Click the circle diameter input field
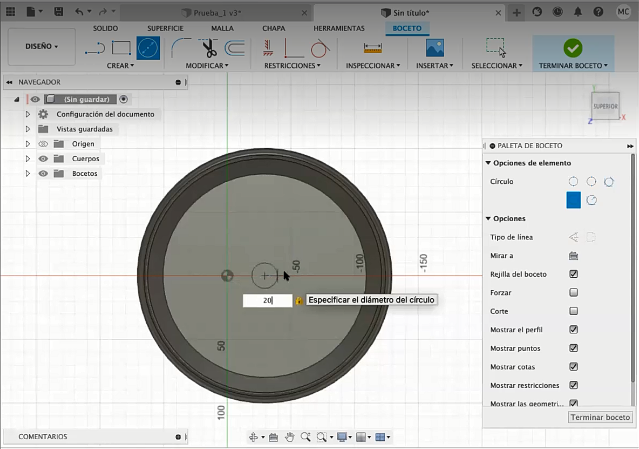This screenshot has height=449, width=639. (267, 300)
